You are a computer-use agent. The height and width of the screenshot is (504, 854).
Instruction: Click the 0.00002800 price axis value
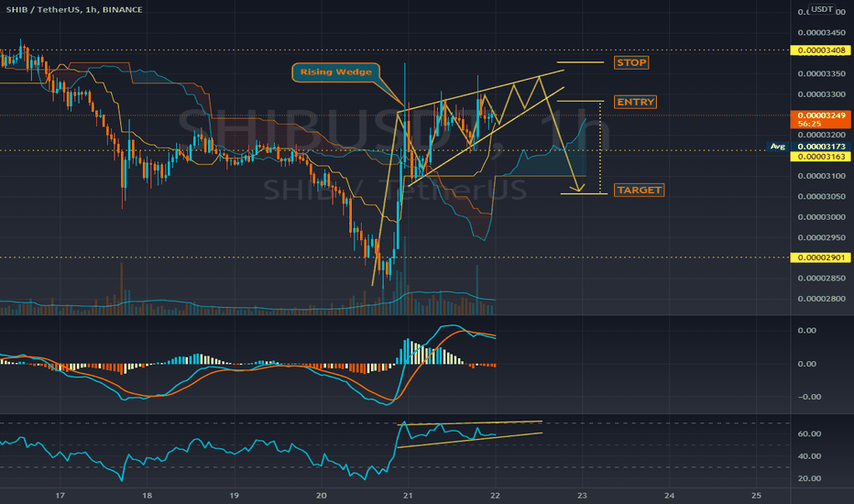point(821,299)
